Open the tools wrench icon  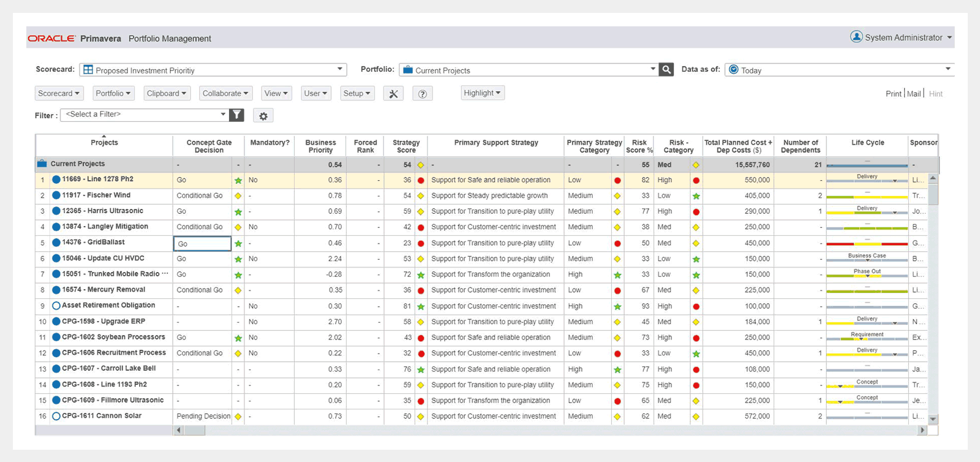point(393,94)
